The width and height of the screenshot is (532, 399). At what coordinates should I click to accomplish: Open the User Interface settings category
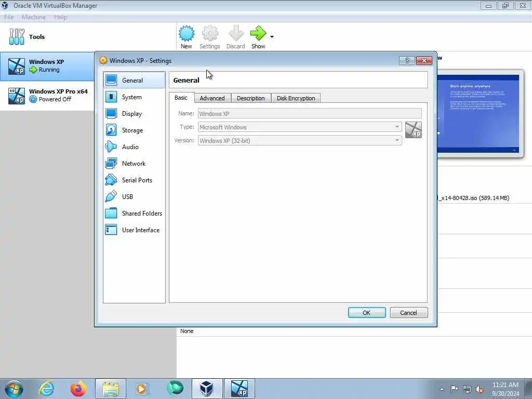tap(134, 230)
